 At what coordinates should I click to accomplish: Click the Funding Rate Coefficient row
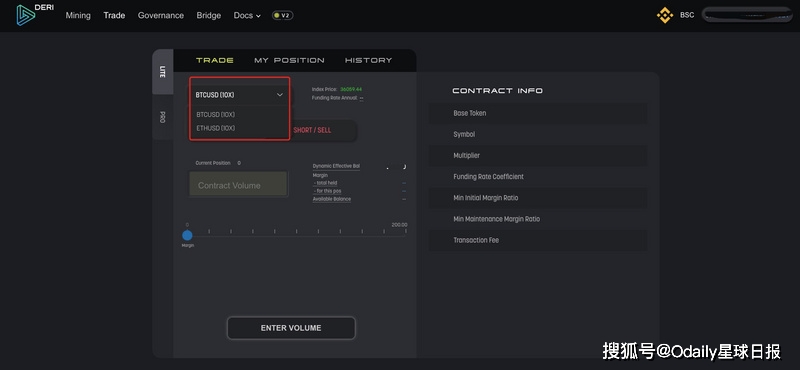538,177
